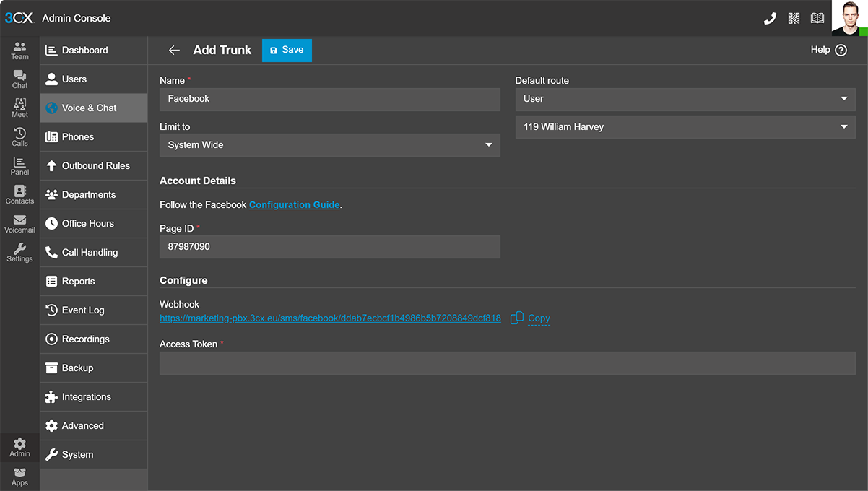Open the Office Hours menu item
The height and width of the screenshot is (491, 868).
(x=94, y=224)
